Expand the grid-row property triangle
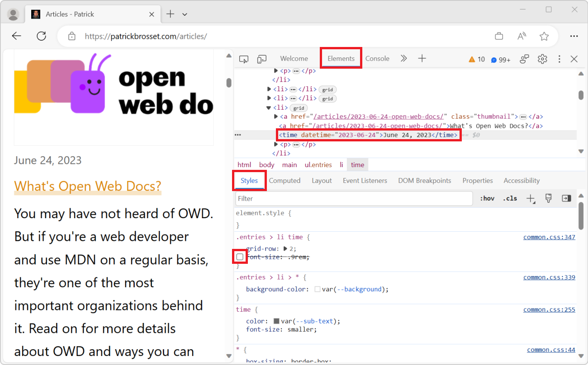Image resolution: width=588 pixels, height=365 pixels. (285, 248)
